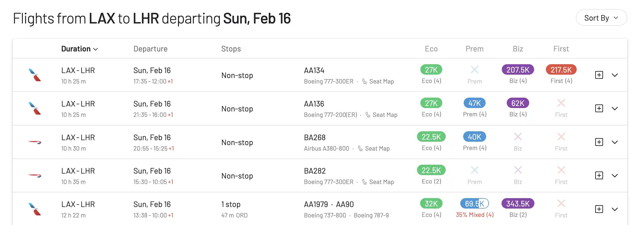Click British Airways logo for BA282
The width and height of the screenshot is (644, 225).
coord(35,175)
